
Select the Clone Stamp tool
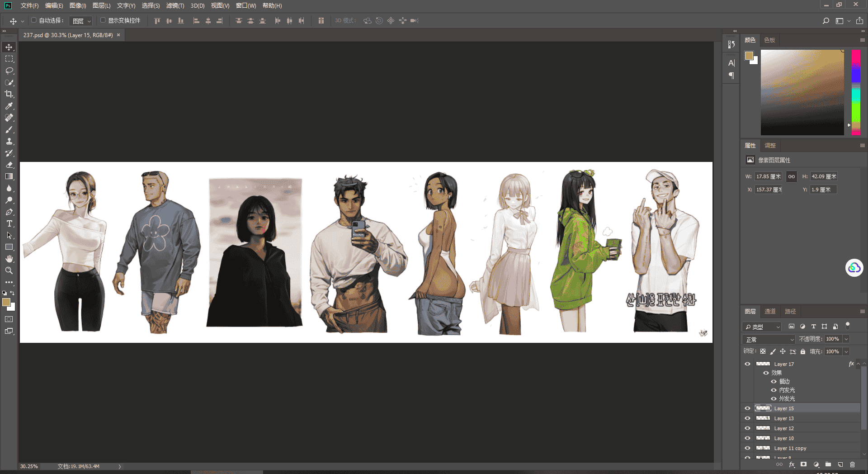tap(9, 142)
